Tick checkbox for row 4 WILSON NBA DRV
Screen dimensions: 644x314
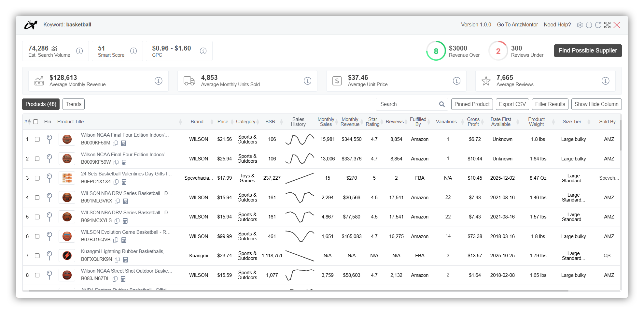tap(37, 198)
